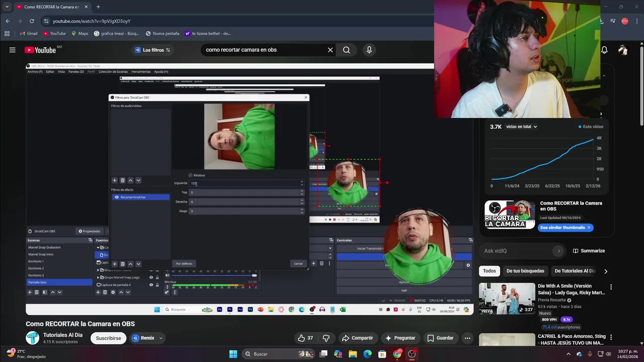Open Die With A Smile video thumbnail
This screenshot has height=362, width=644.
(507, 299)
